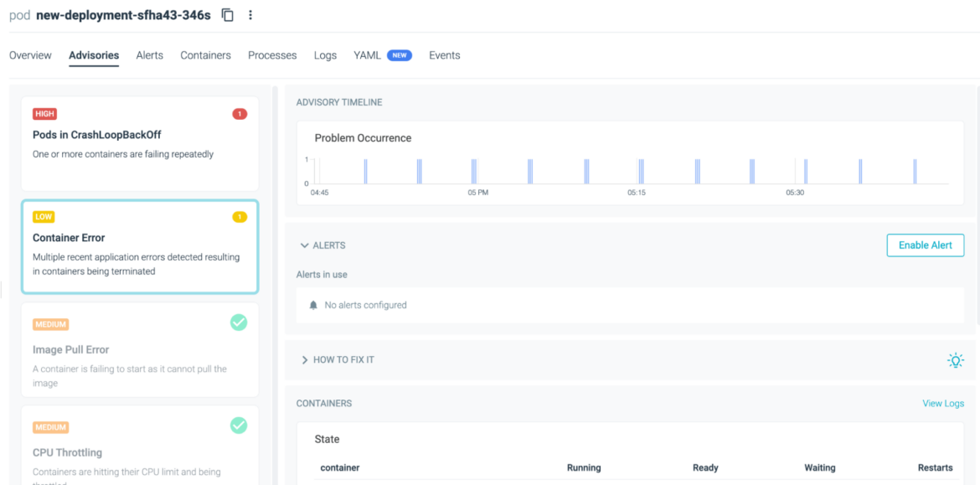Copy the pod name using the copy icon
The height and width of the screenshot is (485, 980).
click(x=227, y=14)
